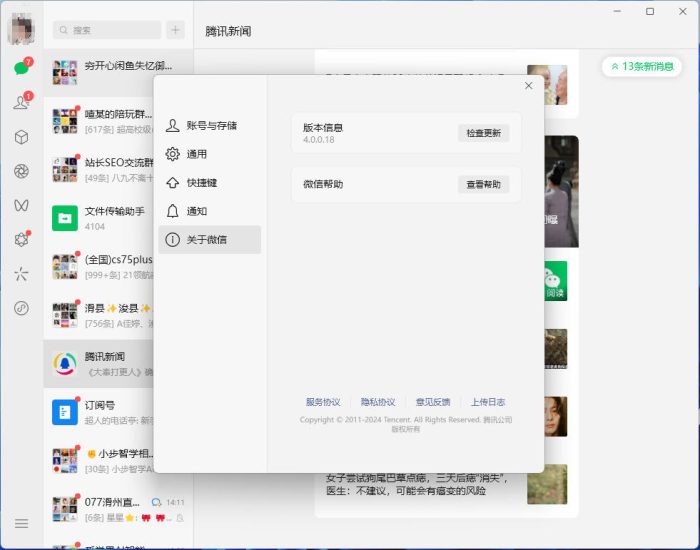Select 通知 settings tab
The image size is (700, 550).
(x=210, y=211)
